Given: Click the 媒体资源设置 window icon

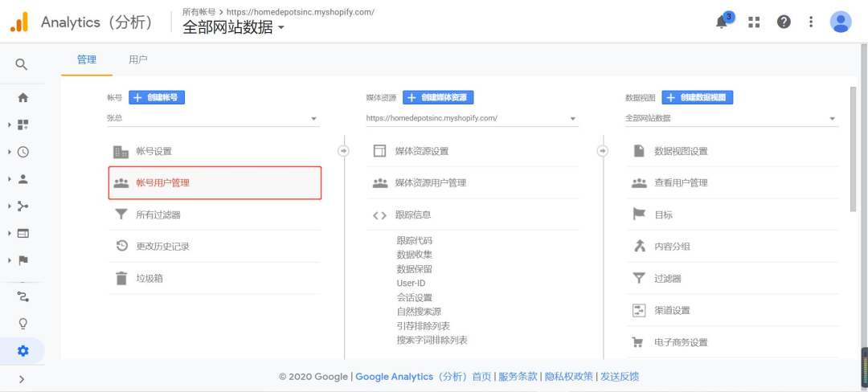Looking at the screenshot, I should (x=379, y=152).
